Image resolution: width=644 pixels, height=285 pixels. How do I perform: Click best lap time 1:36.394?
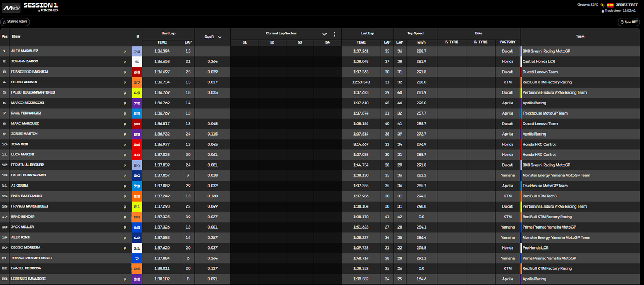tap(162, 52)
